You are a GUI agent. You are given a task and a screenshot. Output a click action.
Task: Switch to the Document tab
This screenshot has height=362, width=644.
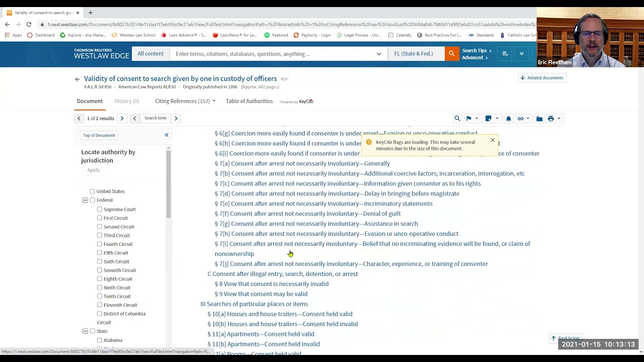[90, 101]
